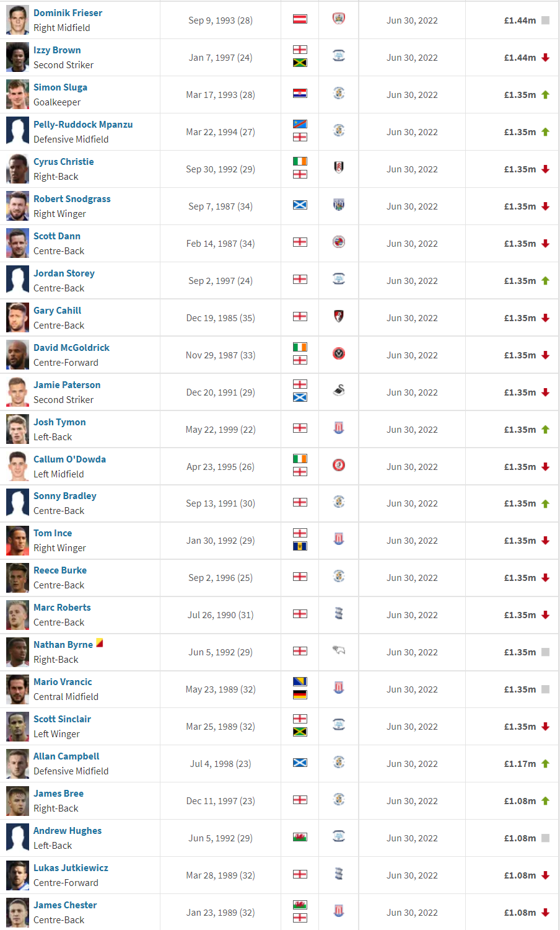Viewport: 560px width, 930px height.
Task: Click the green up arrow in Josh Tymon's row
Action: coord(546,429)
